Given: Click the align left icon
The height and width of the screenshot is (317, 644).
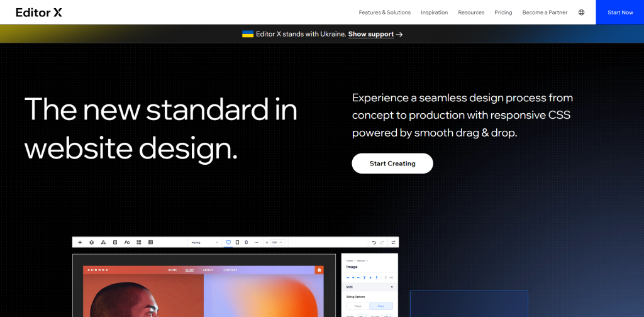Looking at the screenshot, I should pos(348,277).
